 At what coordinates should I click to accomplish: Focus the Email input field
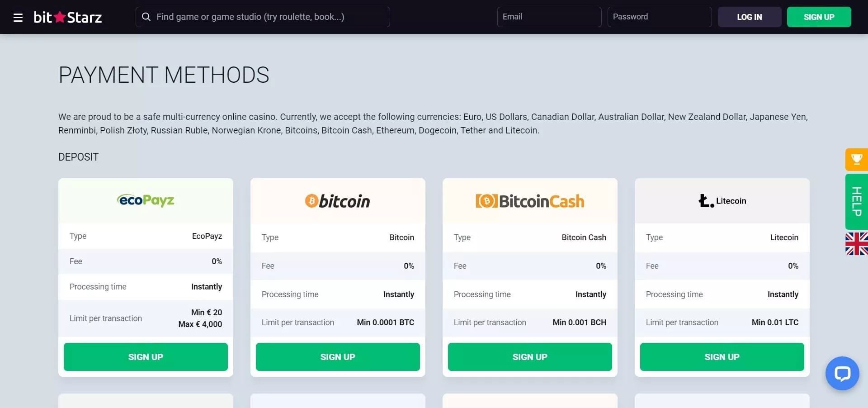(x=549, y=17)
